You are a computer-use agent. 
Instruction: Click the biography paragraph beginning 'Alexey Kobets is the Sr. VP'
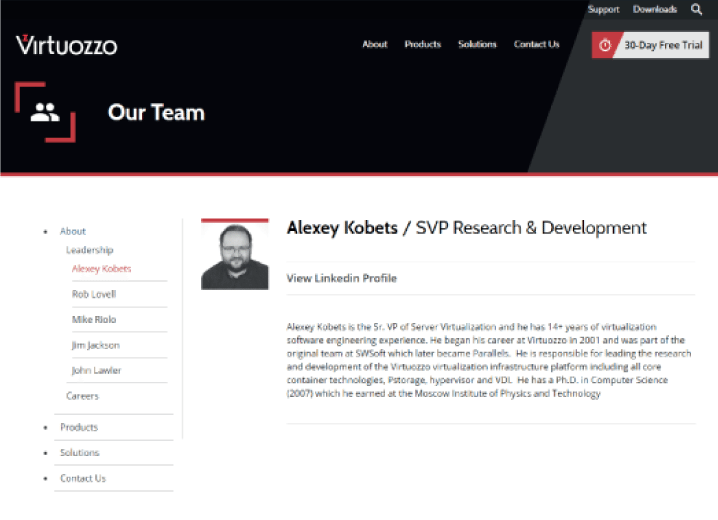(x=489, y=360)
